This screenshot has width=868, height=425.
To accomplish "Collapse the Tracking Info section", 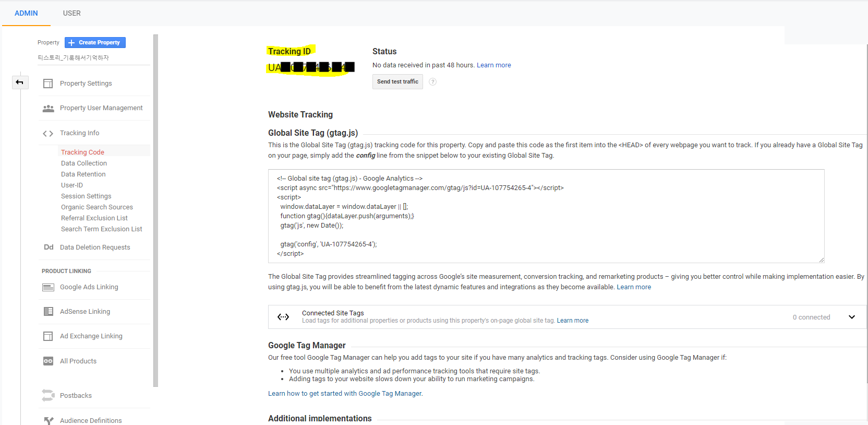I will click(79, 133).
